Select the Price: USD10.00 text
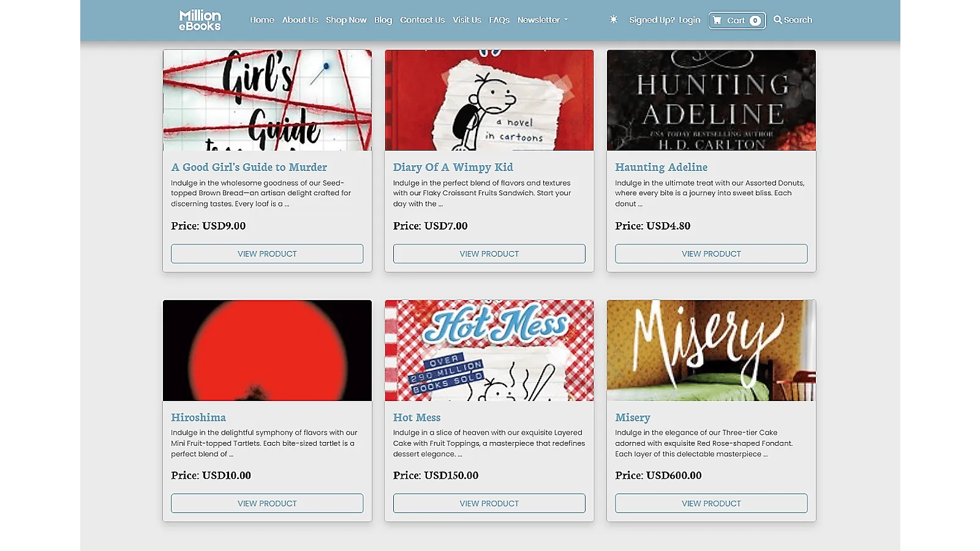The width and height of the screenshot is (980, 551). tap(211, 476)
